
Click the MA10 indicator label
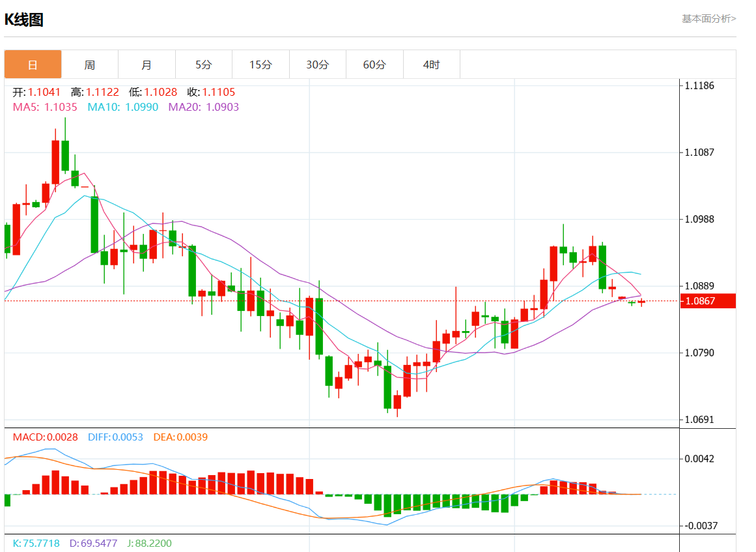123,107
